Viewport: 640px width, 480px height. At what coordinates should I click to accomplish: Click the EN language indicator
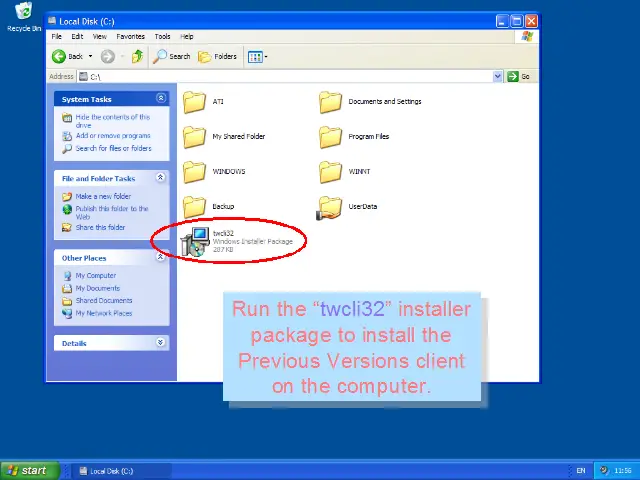pos(581,471)
